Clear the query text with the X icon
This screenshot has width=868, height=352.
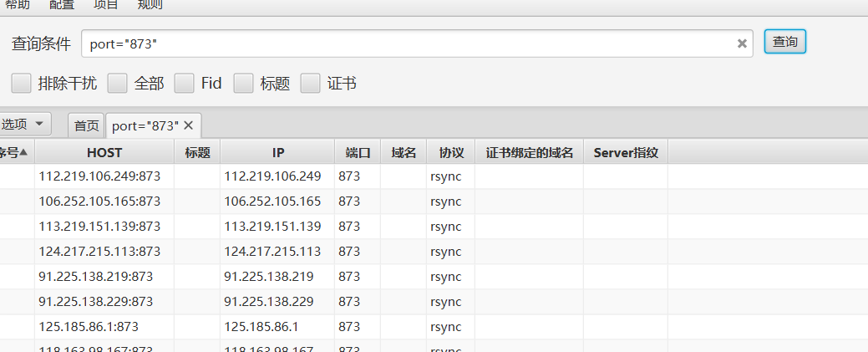click(x=742, y=43)
